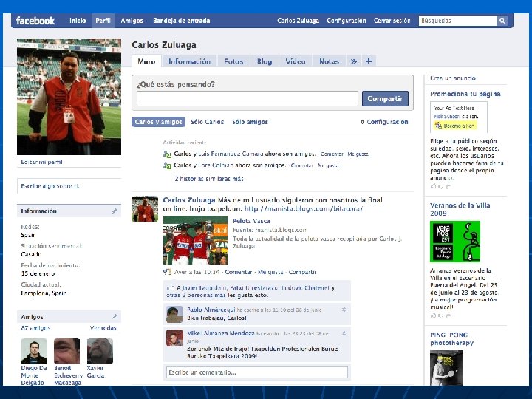Click the ¿Qué estás pensando? text box
This screenshot has width=532, height=399.
pos(248,99)
